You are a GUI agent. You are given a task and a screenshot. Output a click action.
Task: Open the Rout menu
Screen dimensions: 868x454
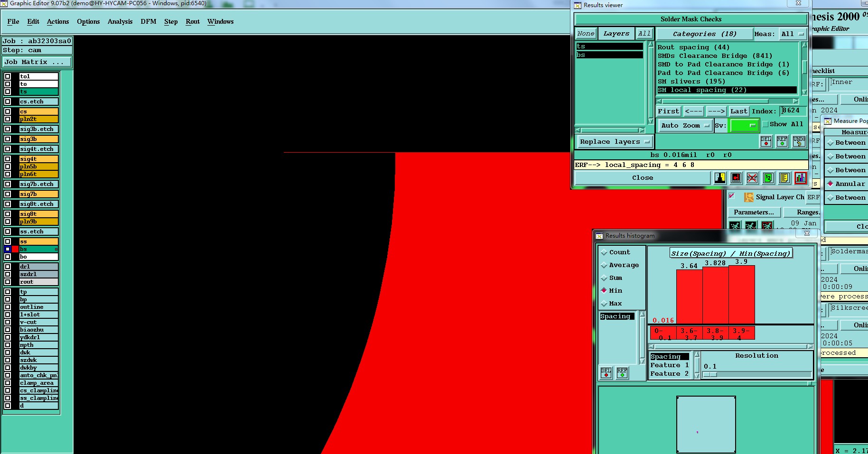[193, 22]
